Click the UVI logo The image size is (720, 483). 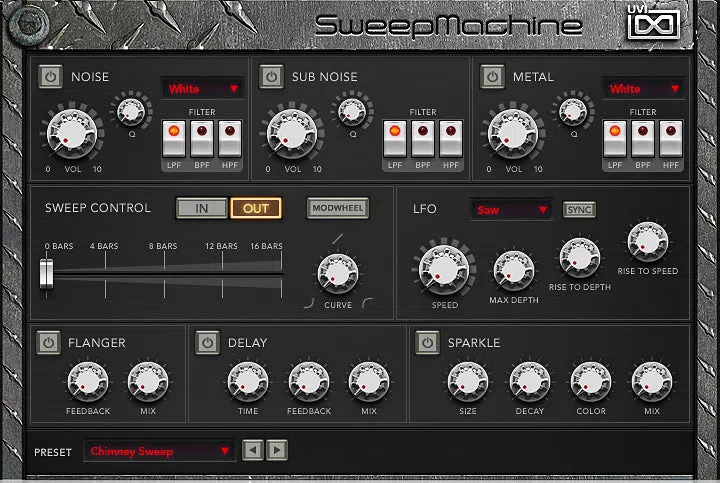pyautogui.click(x=654, y=23)
